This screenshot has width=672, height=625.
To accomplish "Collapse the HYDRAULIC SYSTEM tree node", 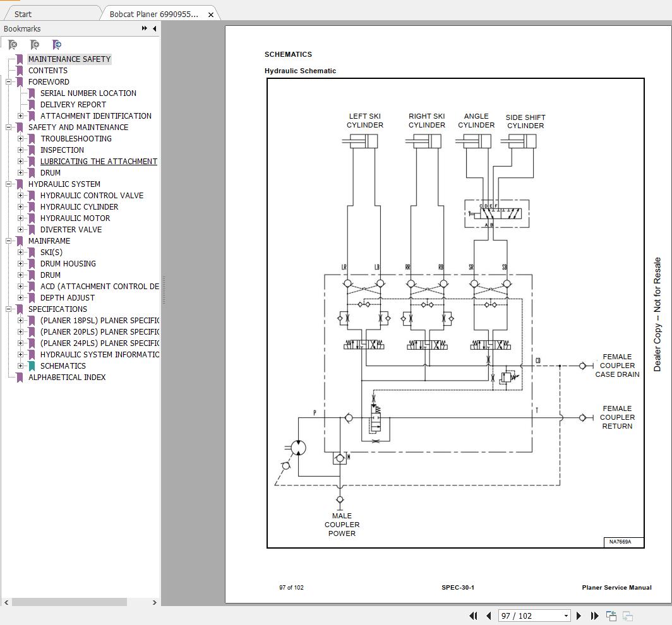I will pyautogui.click(x=9, y=184).
